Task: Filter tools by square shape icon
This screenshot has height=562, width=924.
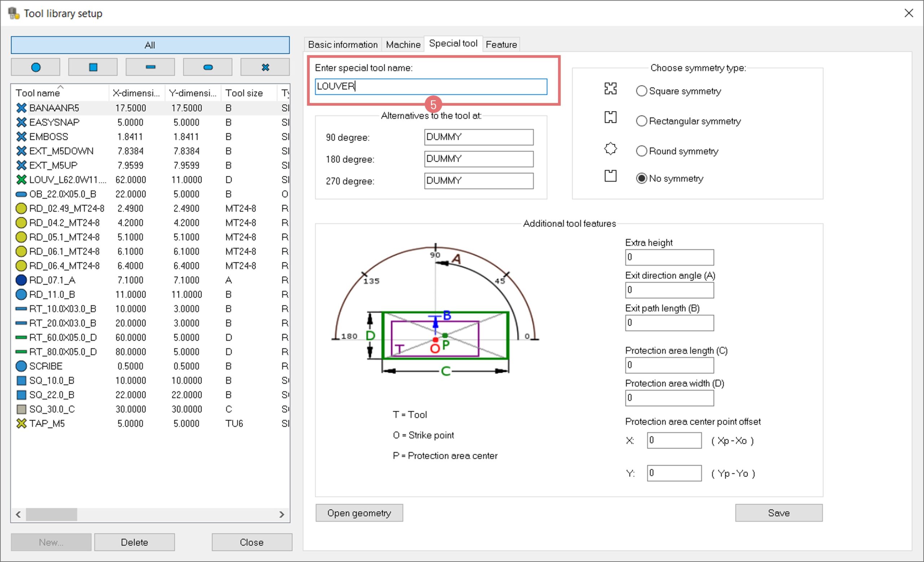Action: pyautogui.click(x=93, y=67)
